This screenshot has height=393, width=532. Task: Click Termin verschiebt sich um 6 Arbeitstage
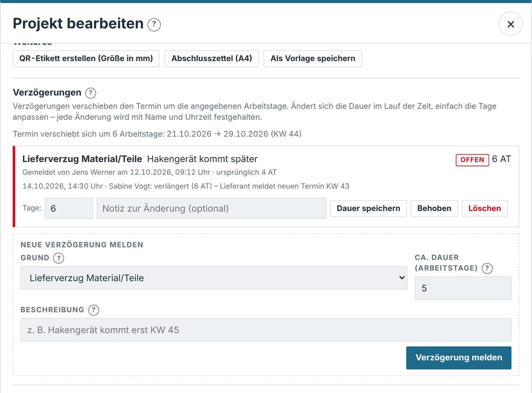(x=157, y=134)
